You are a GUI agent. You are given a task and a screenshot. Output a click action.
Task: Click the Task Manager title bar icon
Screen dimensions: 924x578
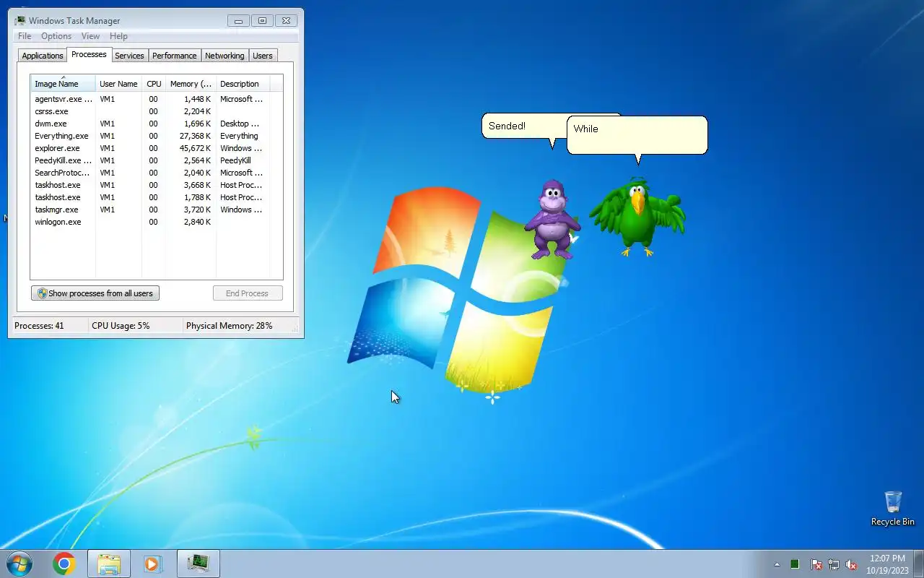20,20
